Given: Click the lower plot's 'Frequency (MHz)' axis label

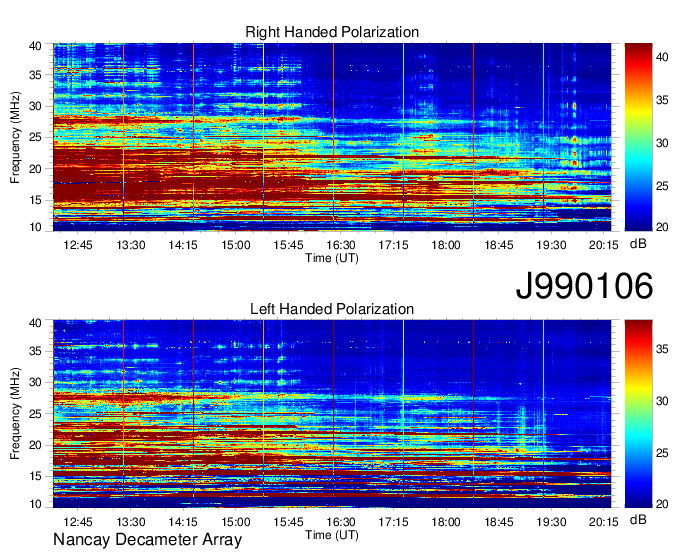Looking at the screenshot, I should (x=15, y=414).
